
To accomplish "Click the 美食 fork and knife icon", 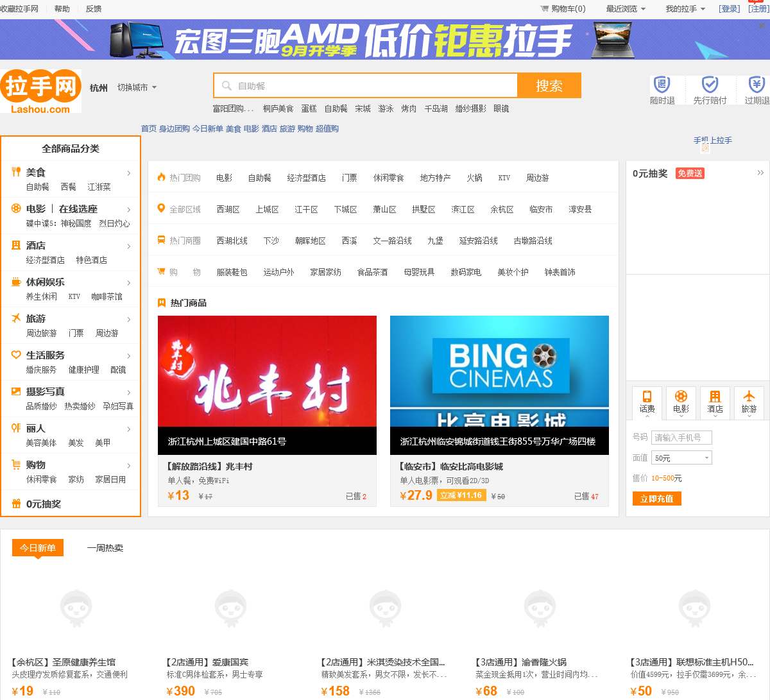I will [17, 172].
